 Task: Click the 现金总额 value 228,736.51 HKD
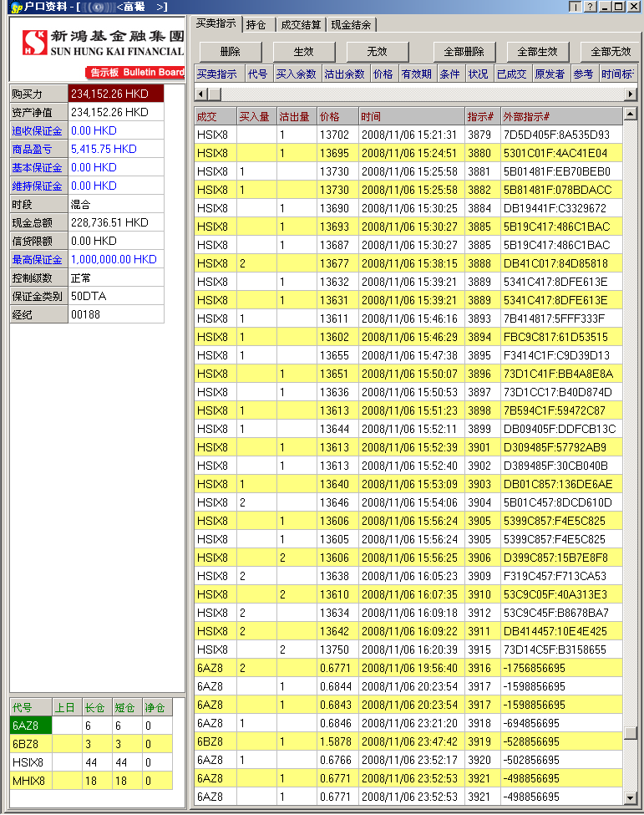[116, 223]
